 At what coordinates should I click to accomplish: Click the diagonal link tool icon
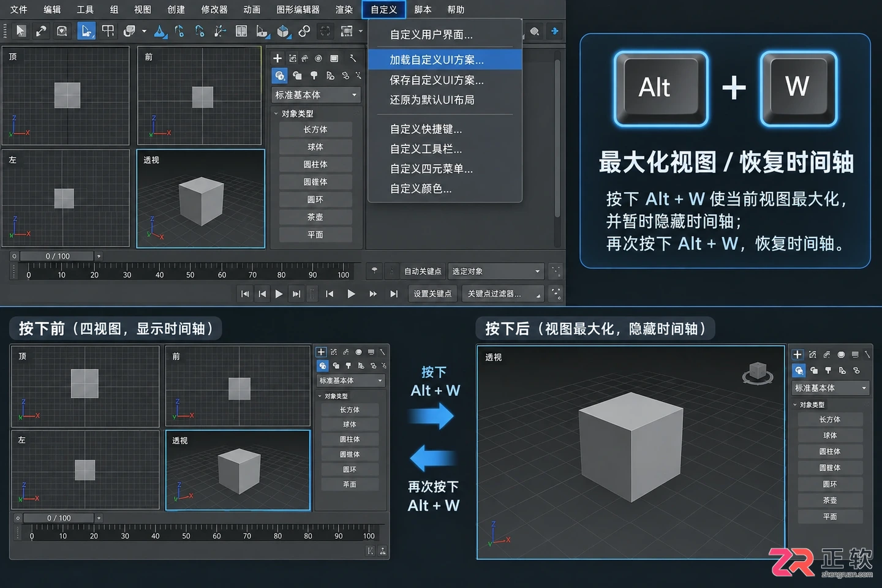(x=41, y=31)
